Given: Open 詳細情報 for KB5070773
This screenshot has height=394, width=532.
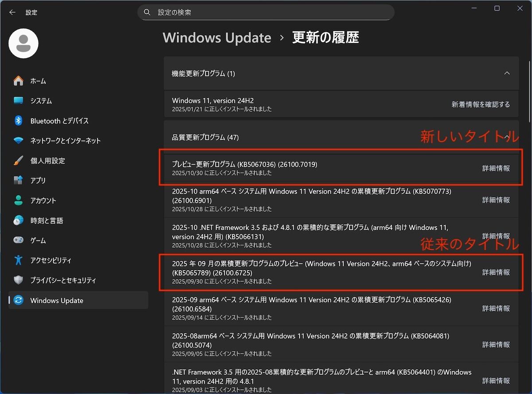Looking at the screenshot, I should click(496, 200).
